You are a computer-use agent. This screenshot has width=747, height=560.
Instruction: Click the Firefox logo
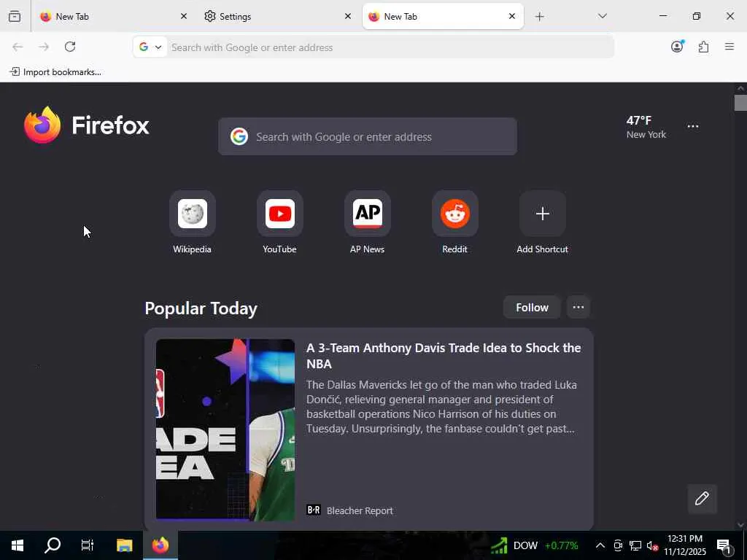click(87, 125)
